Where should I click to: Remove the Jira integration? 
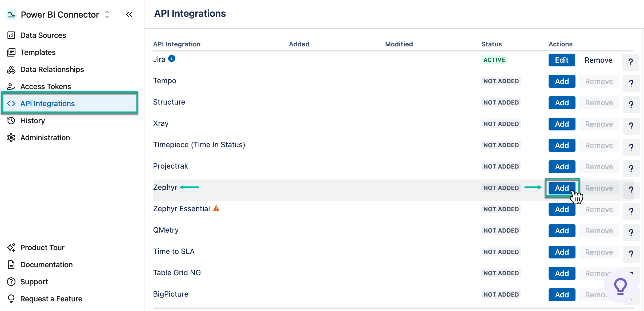(x=598, y=60)
